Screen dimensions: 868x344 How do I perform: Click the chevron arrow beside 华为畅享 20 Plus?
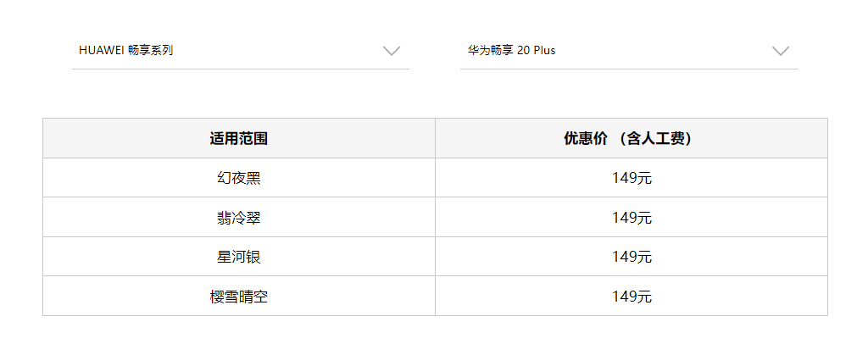pyautogui.click(x=781, y=51)
